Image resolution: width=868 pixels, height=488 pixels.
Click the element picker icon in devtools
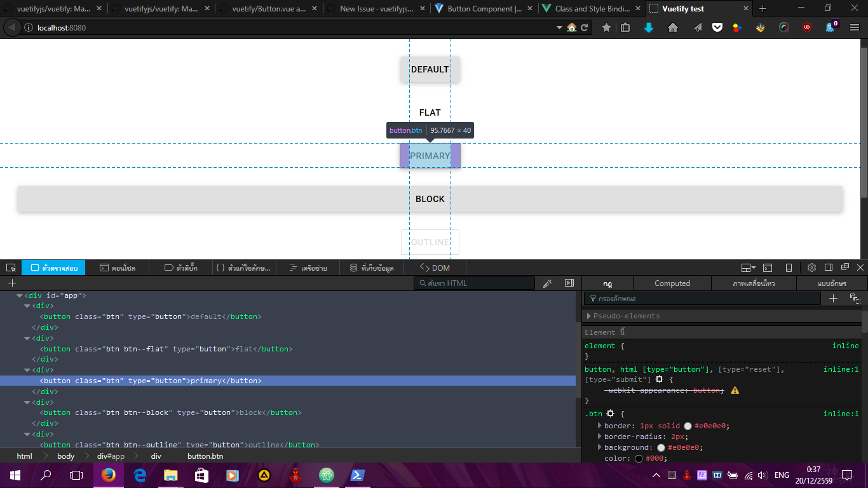11,268
